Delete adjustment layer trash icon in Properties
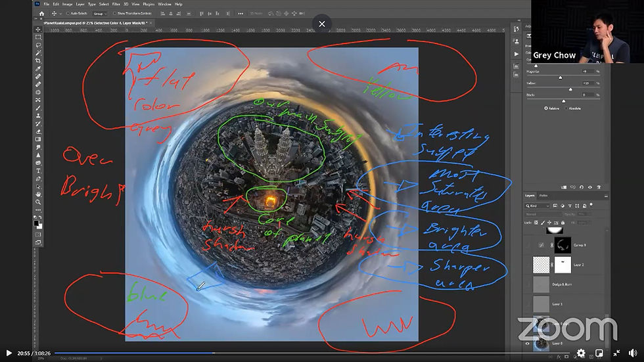Image resolution: width=644 pixels, height=362 pixels. coord(599,187)
